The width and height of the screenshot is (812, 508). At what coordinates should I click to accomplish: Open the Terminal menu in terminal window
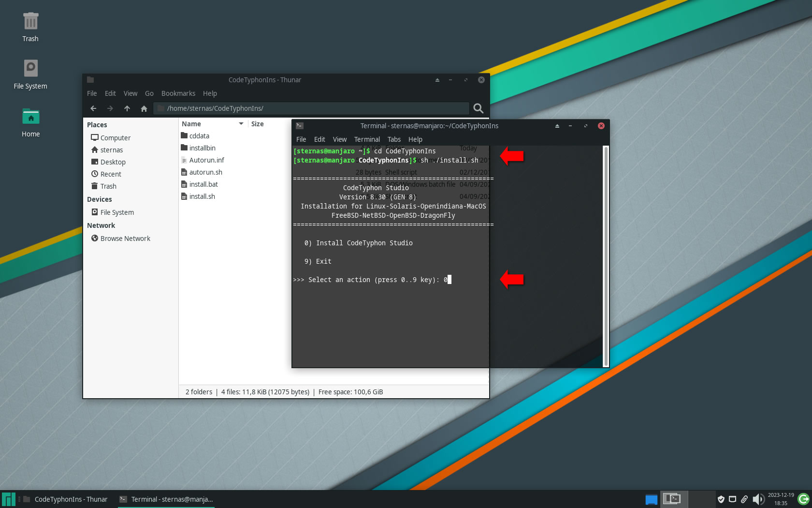point(367,139)
